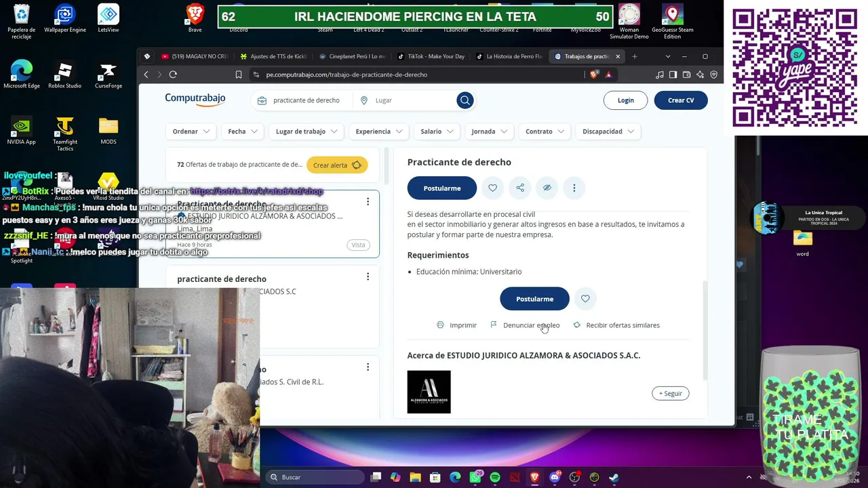The height and width of the screenshot is (488, 868).
Task: Open Microsoft Store from the taskbar
Action: 435,477
